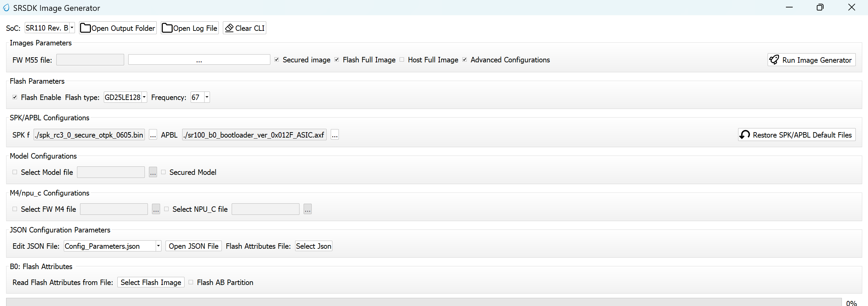Browse for the APBL bootloader file

[335, 135]
